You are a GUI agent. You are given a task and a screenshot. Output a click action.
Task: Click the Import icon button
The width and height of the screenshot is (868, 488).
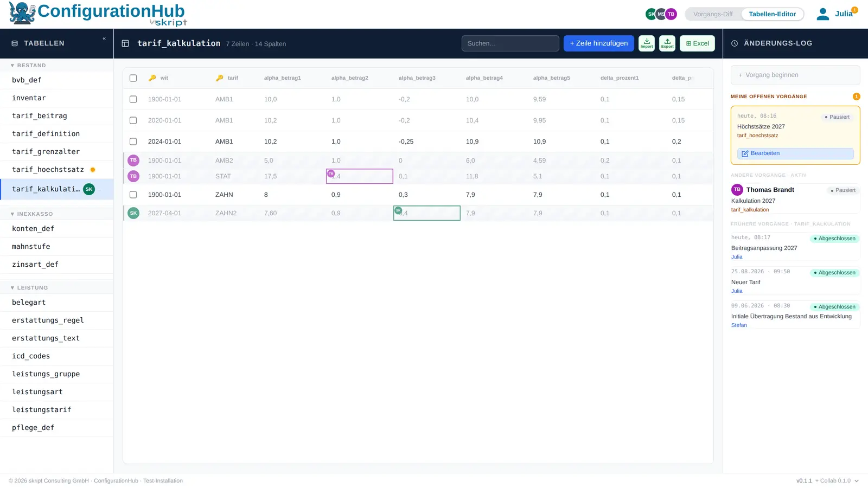tap(647, 43)
